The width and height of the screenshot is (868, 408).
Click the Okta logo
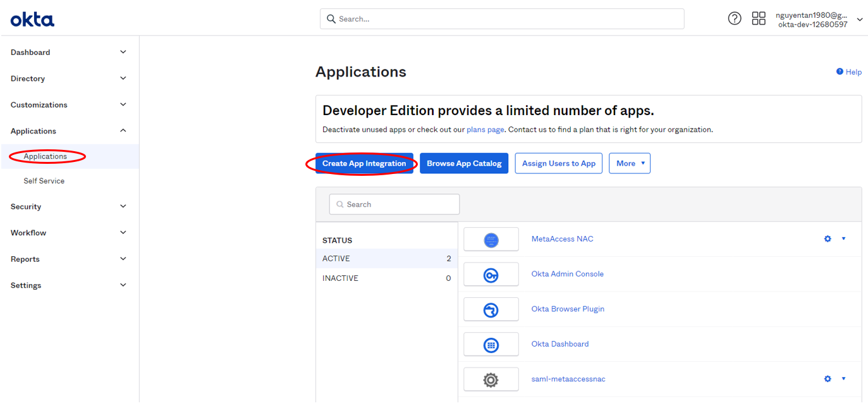(32, 20)
